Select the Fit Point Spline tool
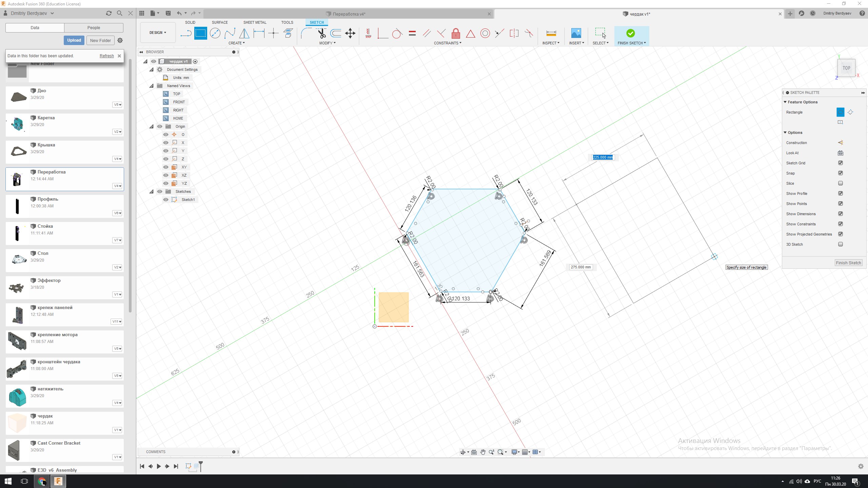868x488 pixels. tap(230, 33)
